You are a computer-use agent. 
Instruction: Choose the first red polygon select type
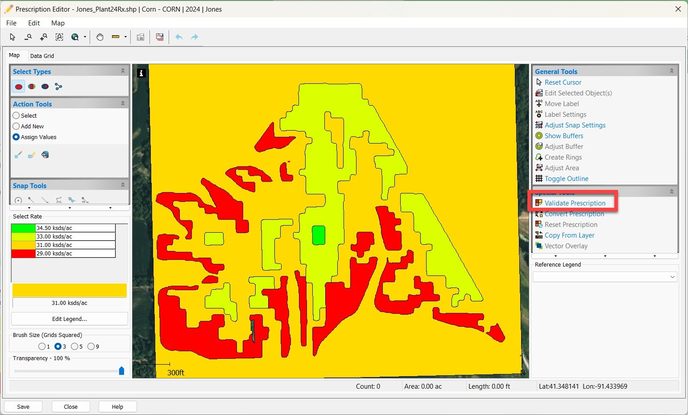(x=19, y=87)
